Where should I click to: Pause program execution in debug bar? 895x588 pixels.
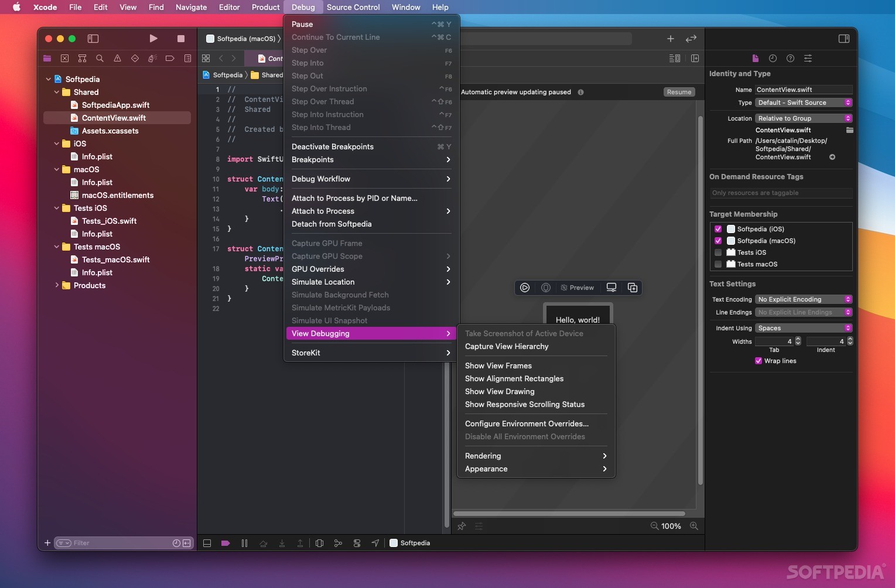tap(244, 543)
